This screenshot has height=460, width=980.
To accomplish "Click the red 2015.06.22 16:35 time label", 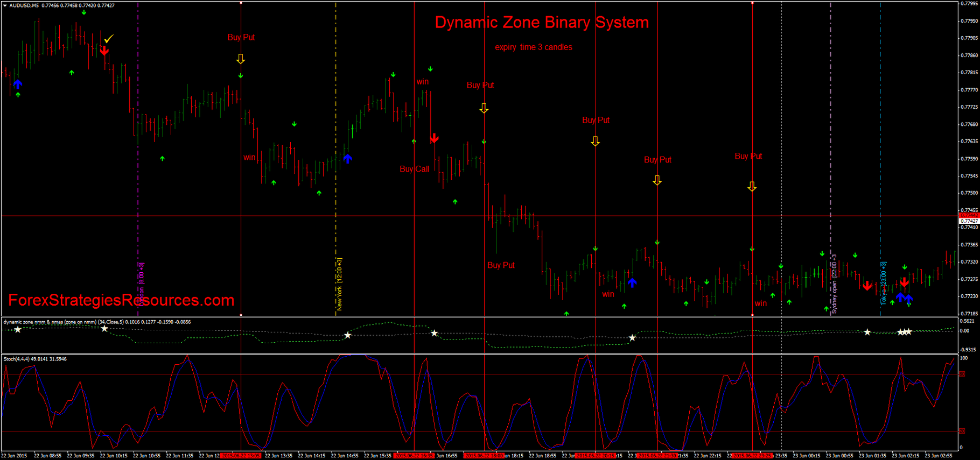I will pos(414,456).
